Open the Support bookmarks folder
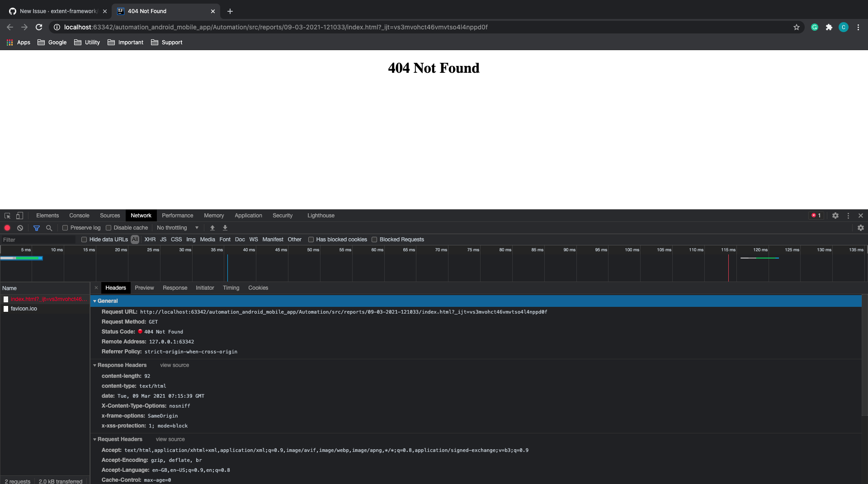The image size is (868, 484). (x=167, y=42)
